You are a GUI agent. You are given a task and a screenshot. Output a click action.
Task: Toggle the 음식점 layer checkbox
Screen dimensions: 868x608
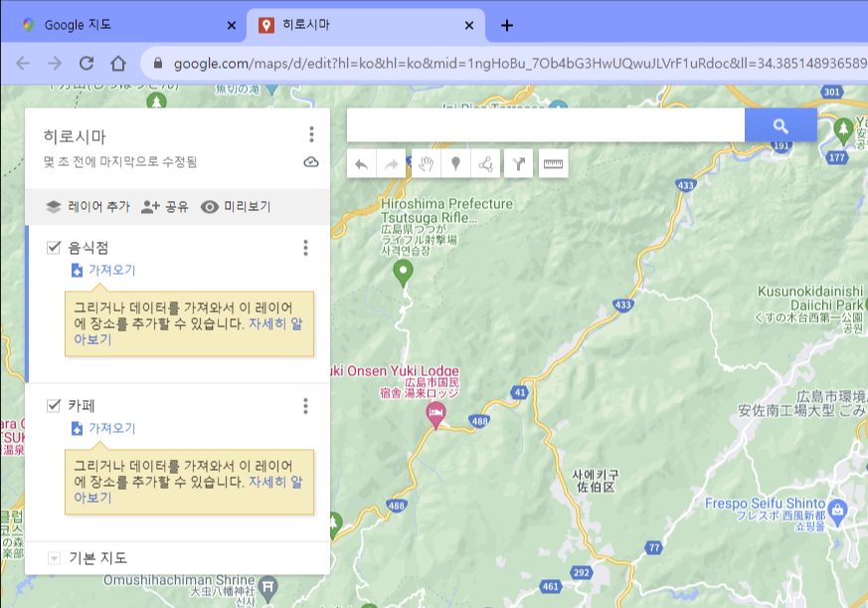coord(54,247)
